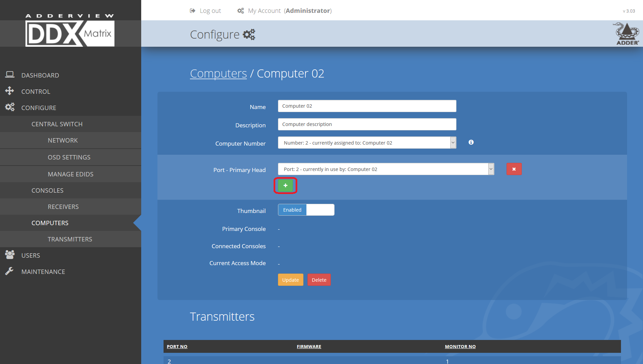This screenshot has height=364, width=643.
Task: Click the Users group icon
Action: 10,255
